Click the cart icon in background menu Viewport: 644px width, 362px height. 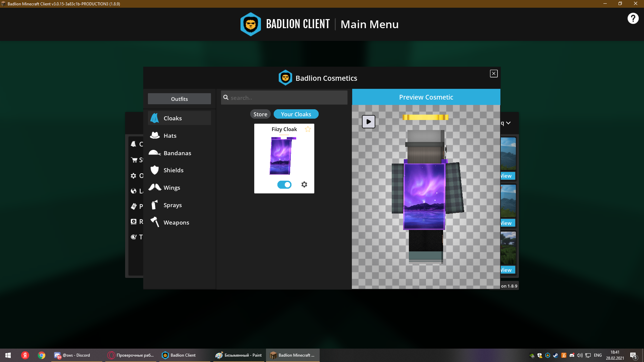coord(134,160)
